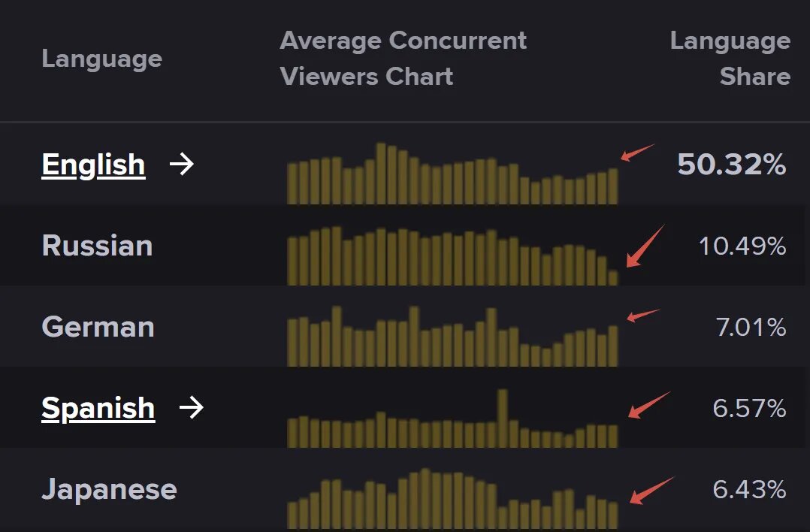Click the red arrow annotation on the Russian row
The width and height of the screenshot is (810, 532).
pos(644,246)
